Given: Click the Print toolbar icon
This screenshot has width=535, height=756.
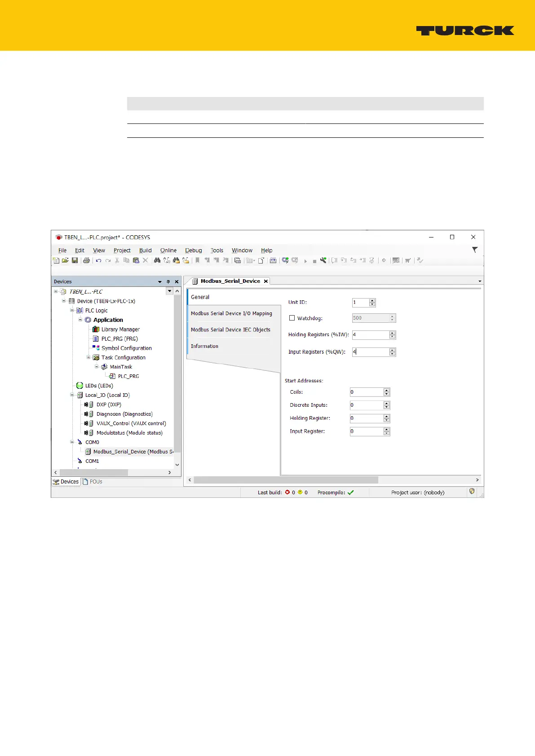Looking at the screenshot, I should click(x=86, y=260).
